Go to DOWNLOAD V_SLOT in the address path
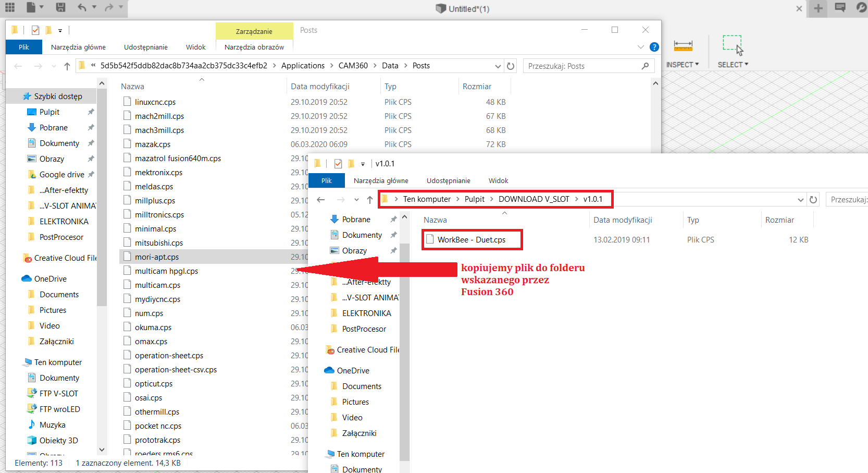This screenshot has height=473, width=868. pyautogui.click(x=534, y=199)
